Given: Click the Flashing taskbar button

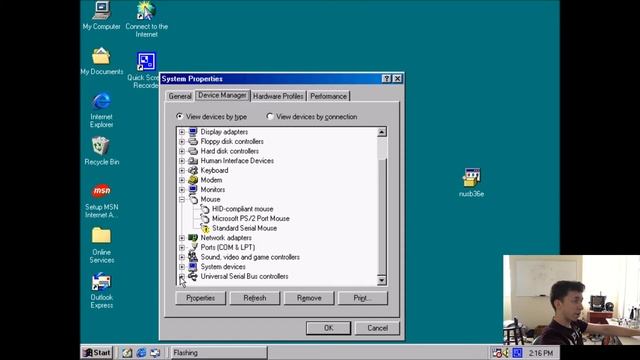Looking at the screenshot, I should click(219, 353).
